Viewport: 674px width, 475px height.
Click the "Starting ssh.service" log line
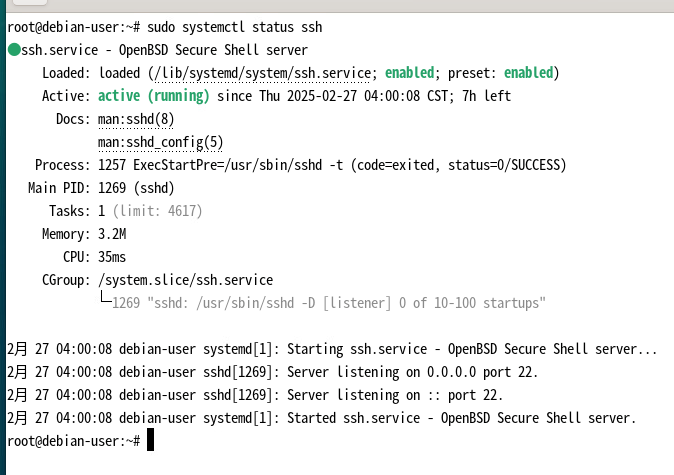coord(332,349)
